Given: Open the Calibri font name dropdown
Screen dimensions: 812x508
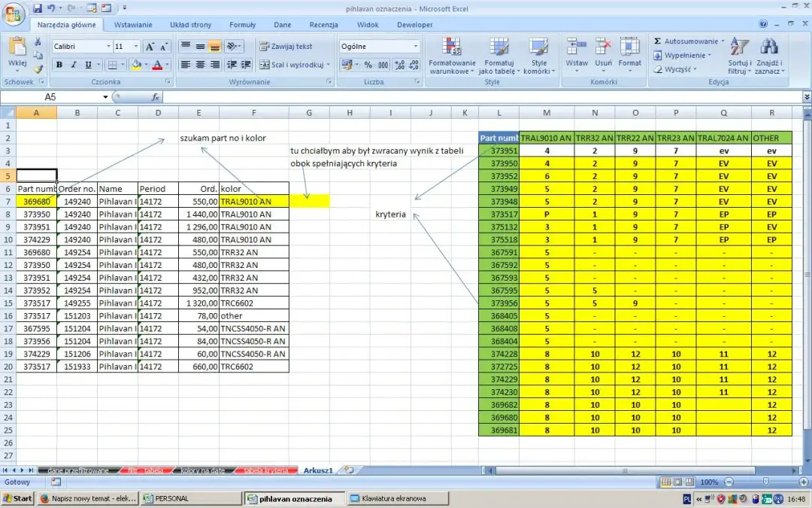Looking at the screenshot, I should (109, 47).
